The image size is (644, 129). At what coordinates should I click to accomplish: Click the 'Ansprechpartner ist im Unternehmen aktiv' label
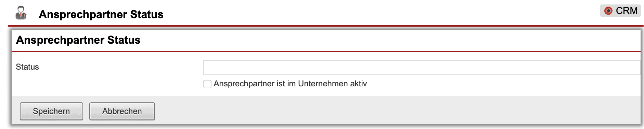coord(290,84)
